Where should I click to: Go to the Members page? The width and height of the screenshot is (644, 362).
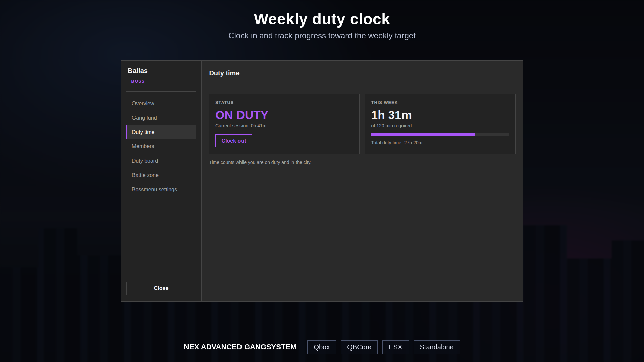161,146
